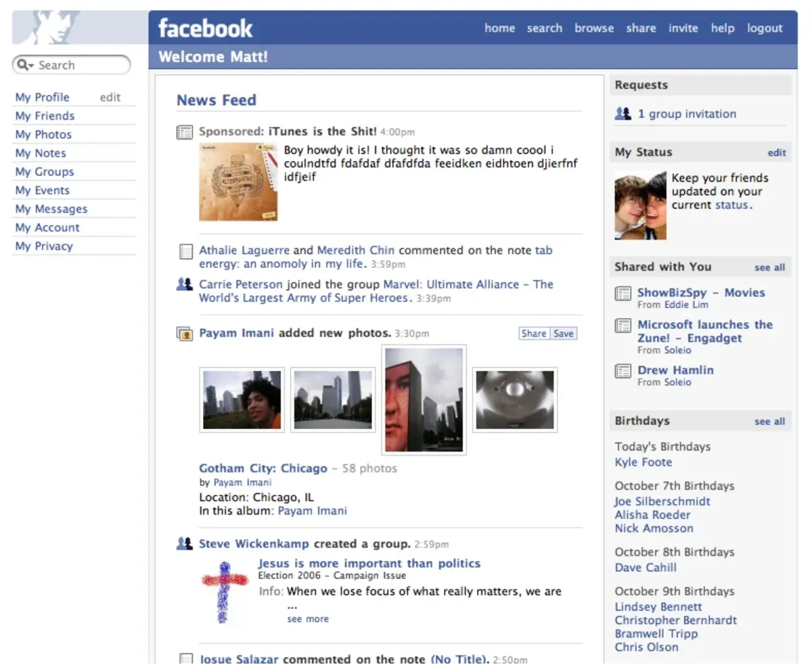The image size is (812, 664).
Task: Open Steve Wickenkamp's profile link
Action: [x=254, y=544]
